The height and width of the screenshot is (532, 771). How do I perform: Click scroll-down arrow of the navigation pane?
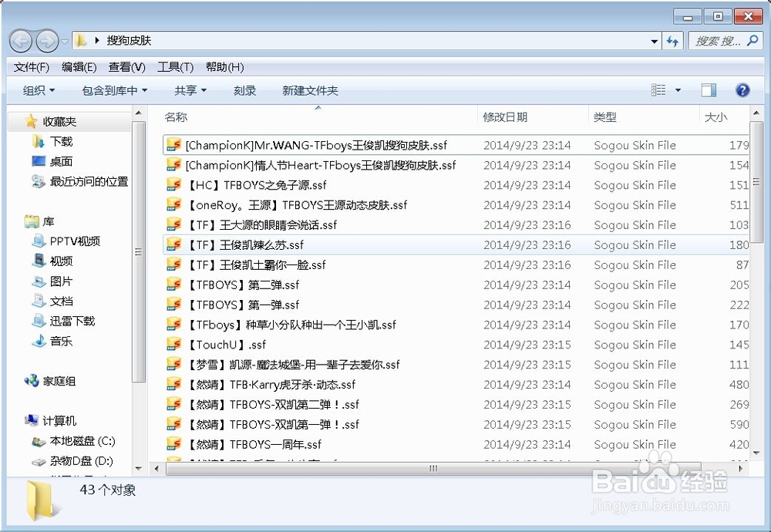click(139, 469)
